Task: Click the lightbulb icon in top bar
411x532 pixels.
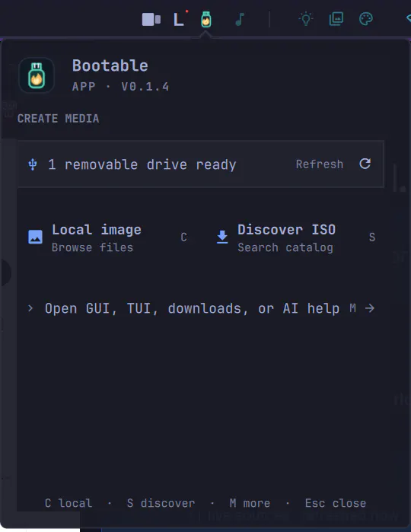Action: click(x=306, y=19)
